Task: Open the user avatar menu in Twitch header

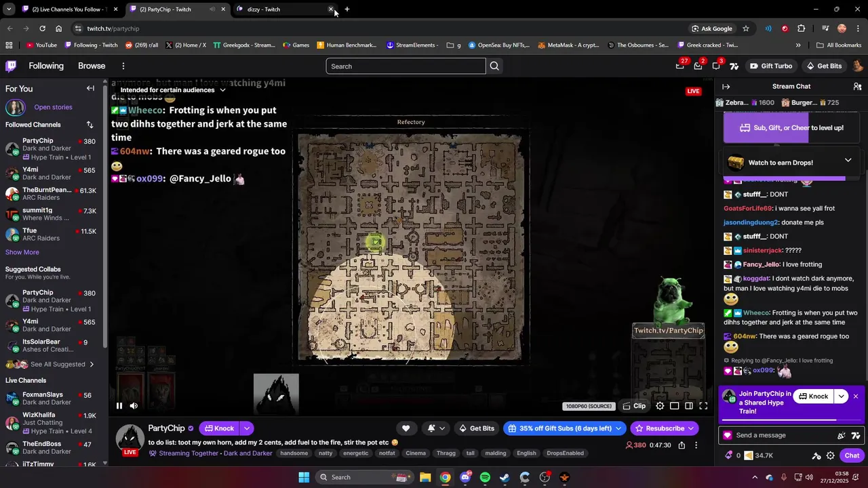Action: click(857, 66)
